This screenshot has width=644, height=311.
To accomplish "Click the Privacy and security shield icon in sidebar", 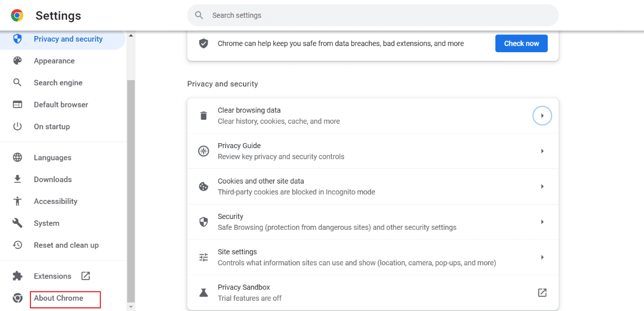I will tap(17, 39).
